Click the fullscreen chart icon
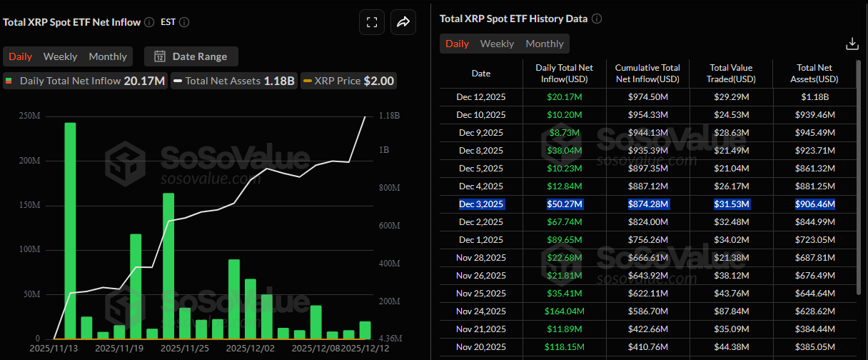 [x=371, y=22]
